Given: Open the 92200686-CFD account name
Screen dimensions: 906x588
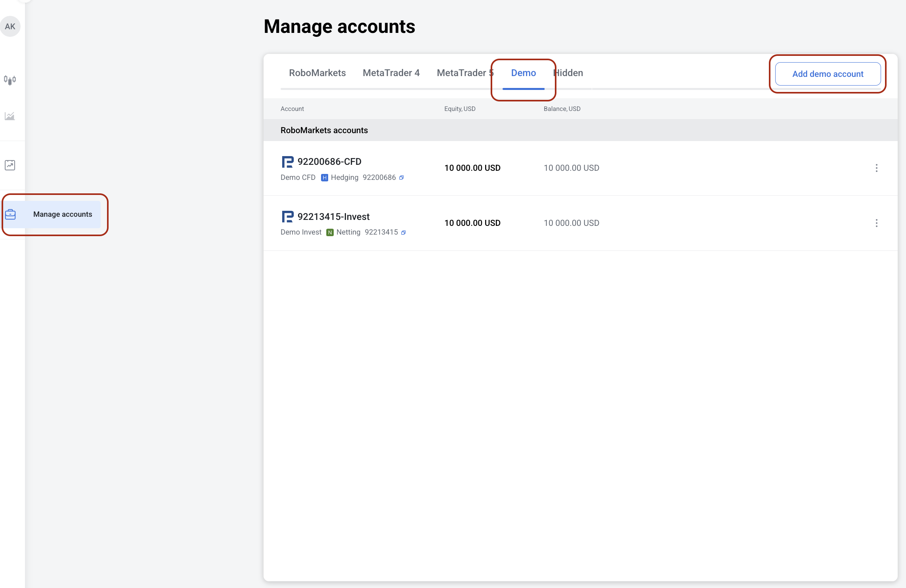Looking at the screenshot, I should [x=329, y=162].
